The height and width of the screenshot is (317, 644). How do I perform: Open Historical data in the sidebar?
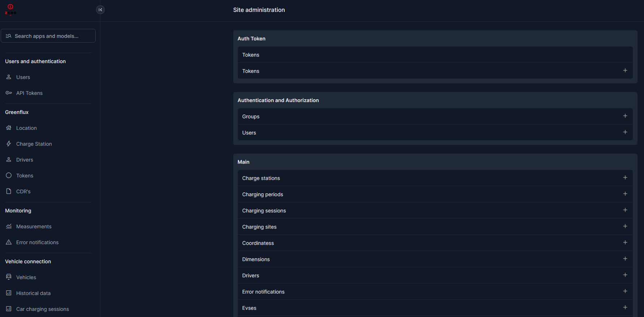pyautogui.click(x=33, y=293)
